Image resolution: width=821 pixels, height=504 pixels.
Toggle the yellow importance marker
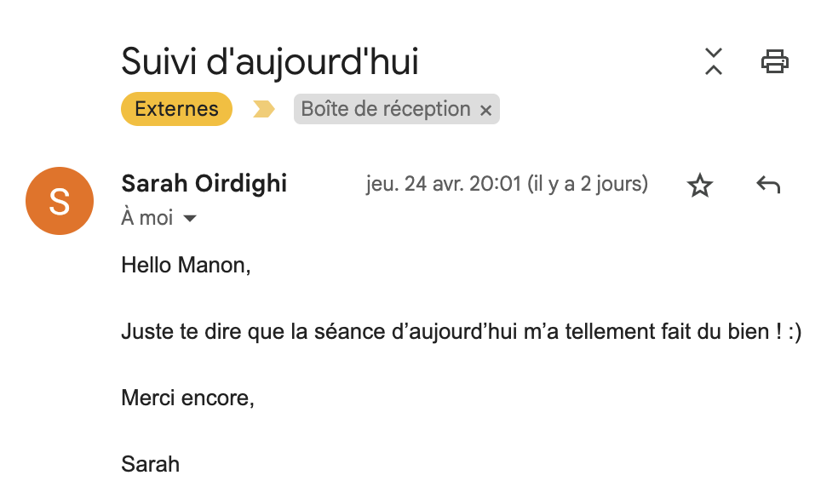(263, 109)
